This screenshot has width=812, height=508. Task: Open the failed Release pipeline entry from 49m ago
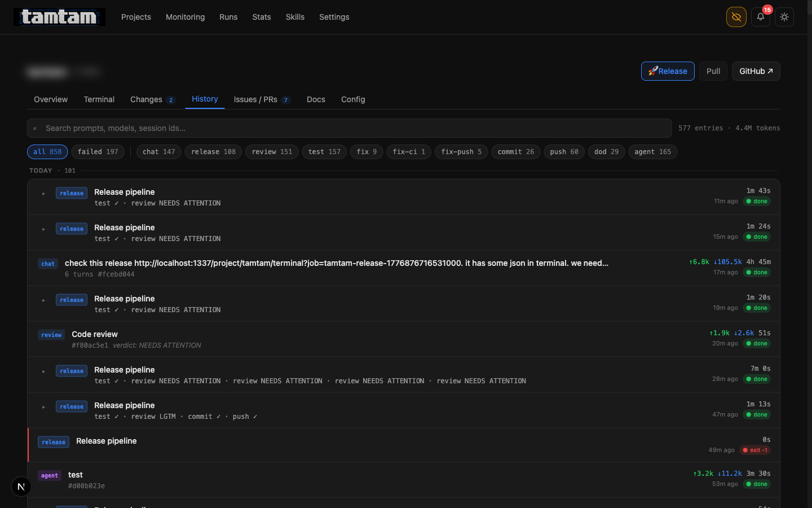coord(404,445)
